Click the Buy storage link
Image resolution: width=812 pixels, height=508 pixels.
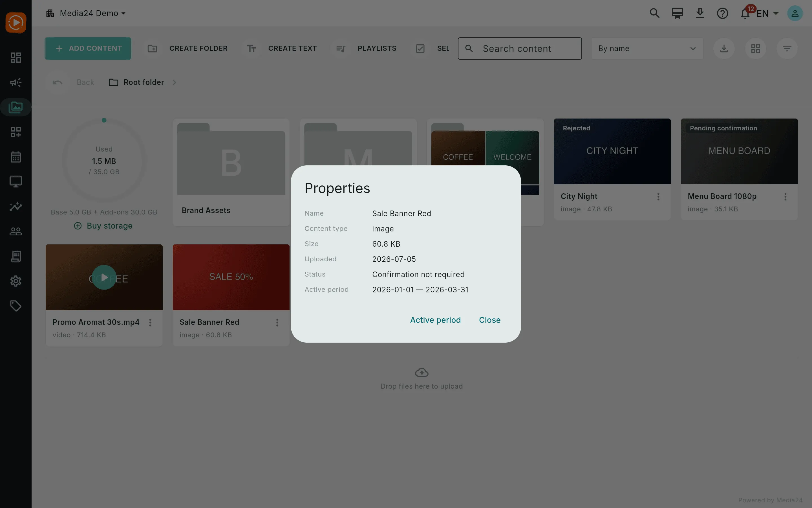tap(103, 226)
